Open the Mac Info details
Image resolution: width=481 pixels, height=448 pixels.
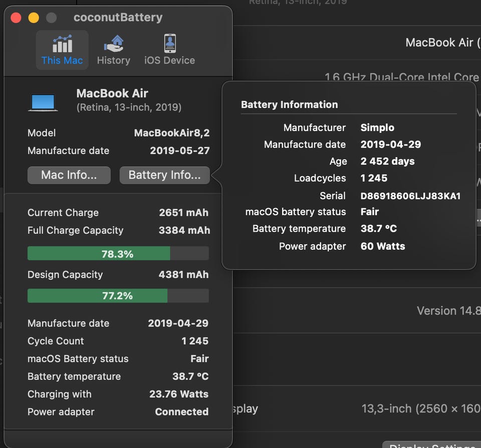69,175
